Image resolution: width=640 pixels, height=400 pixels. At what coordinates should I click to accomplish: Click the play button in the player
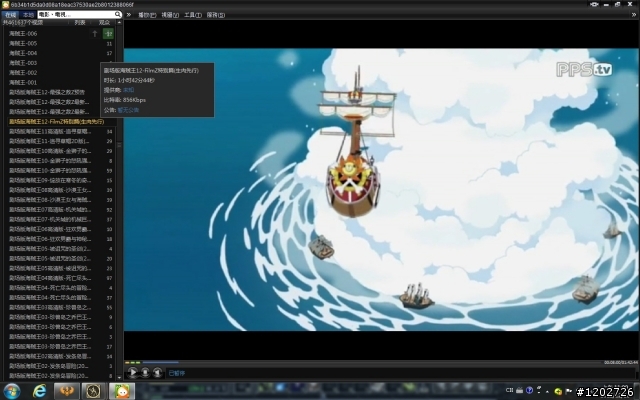pos(133,372)
